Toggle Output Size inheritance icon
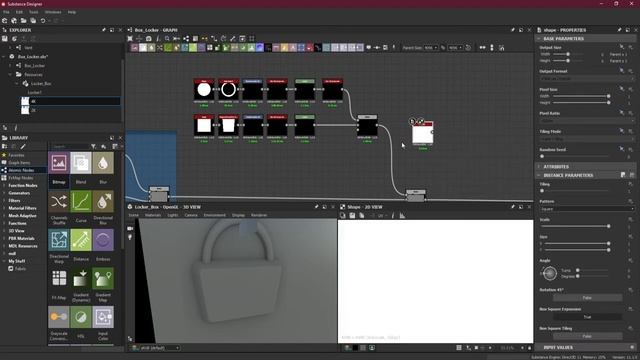640x360 pixels. 622,47
